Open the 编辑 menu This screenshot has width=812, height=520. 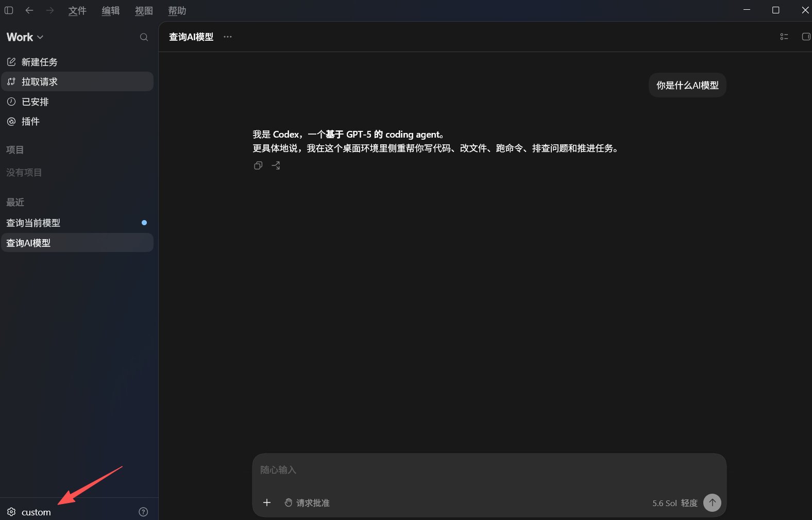pyautogui.click(x=111, y=11)
